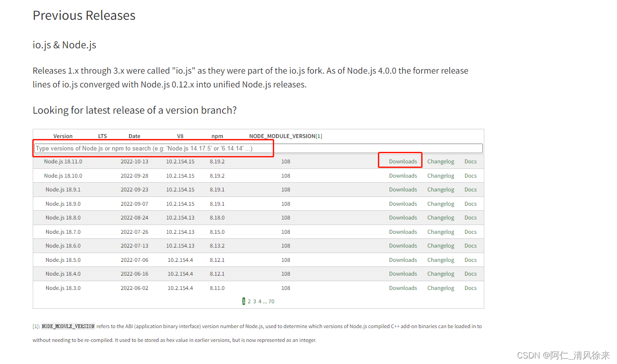Go to pagination page 2
The image size is (617, 364).
249,301
